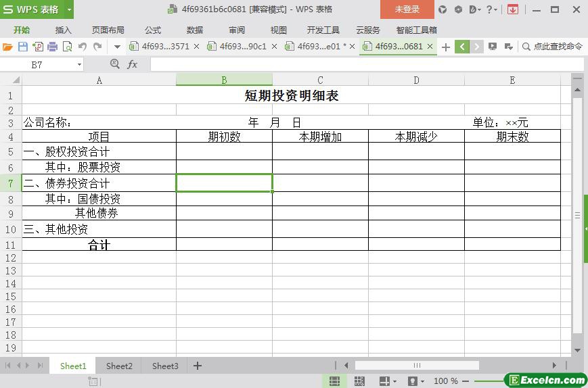588x388 pixels.
Task: Open the 插入 ribbon tab
Action: pyautogui.click(x=63, y=30)
